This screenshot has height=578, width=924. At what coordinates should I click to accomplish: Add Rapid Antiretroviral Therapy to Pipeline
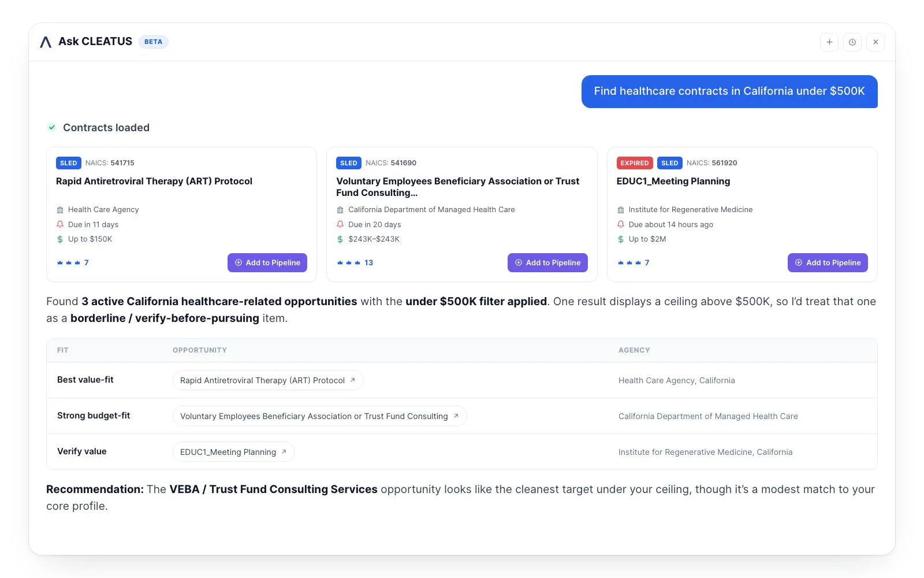(x=267, y=262)
